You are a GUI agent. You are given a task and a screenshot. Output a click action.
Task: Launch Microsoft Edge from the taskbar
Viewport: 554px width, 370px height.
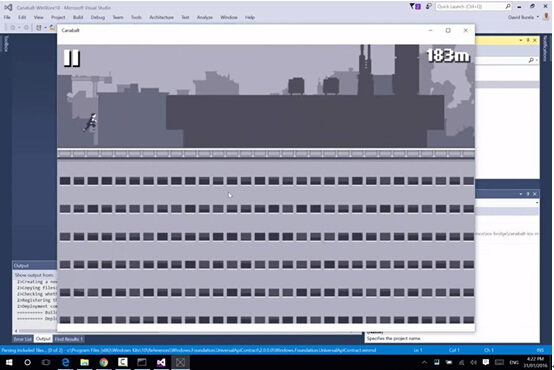[x=65, y=362]
